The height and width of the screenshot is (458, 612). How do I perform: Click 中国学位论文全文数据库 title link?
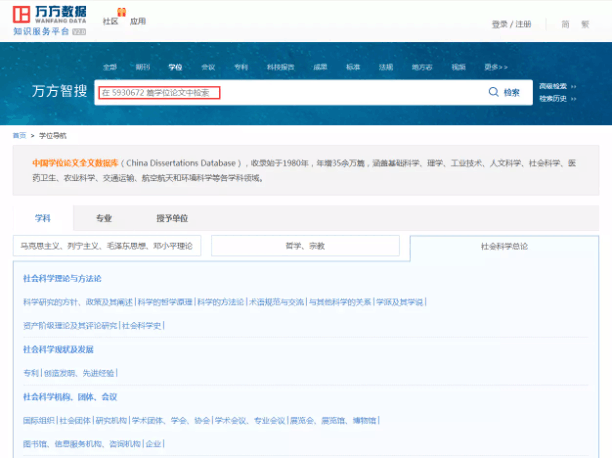[75, 163]
